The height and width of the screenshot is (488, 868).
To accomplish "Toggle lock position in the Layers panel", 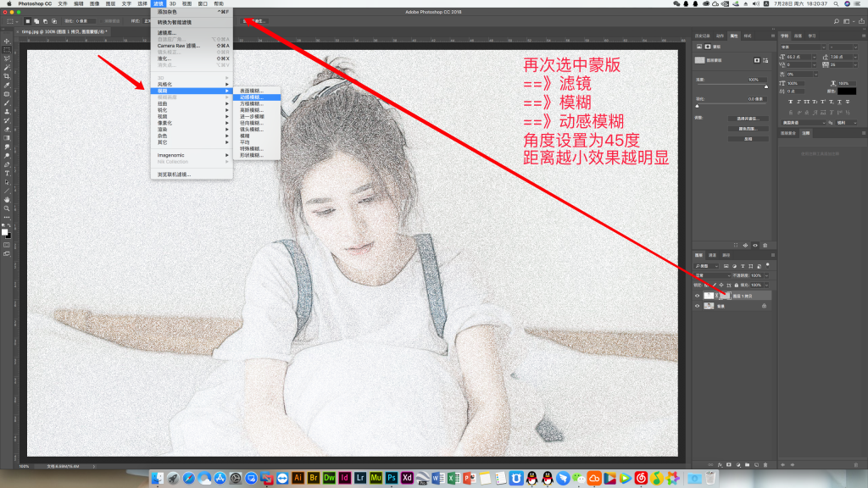I will point(721,286).
